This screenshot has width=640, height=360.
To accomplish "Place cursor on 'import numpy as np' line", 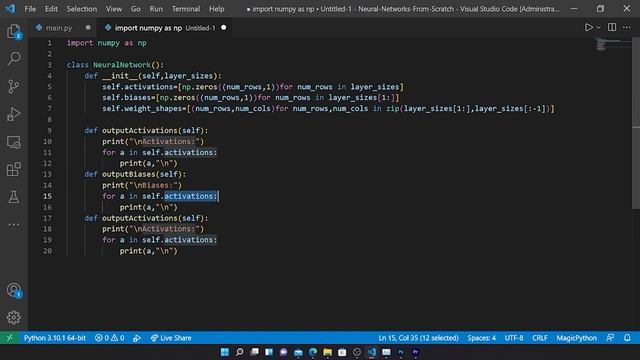I will pos(107,43).
